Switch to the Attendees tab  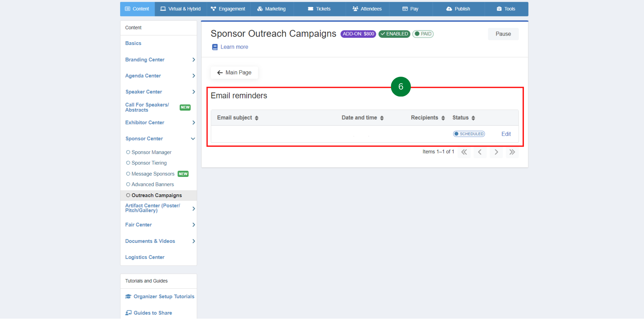pos(367,9)
